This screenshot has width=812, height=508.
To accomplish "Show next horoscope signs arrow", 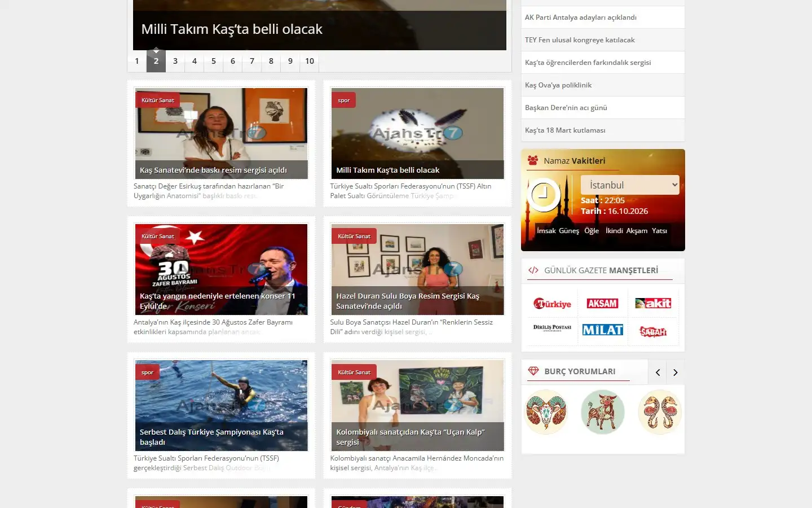I will tap(676, 372).
